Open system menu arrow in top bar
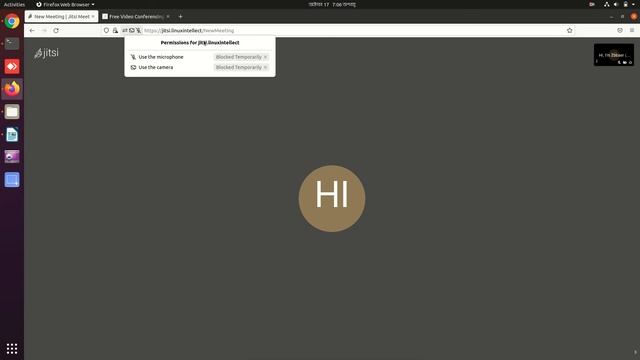 pos(633,4)
